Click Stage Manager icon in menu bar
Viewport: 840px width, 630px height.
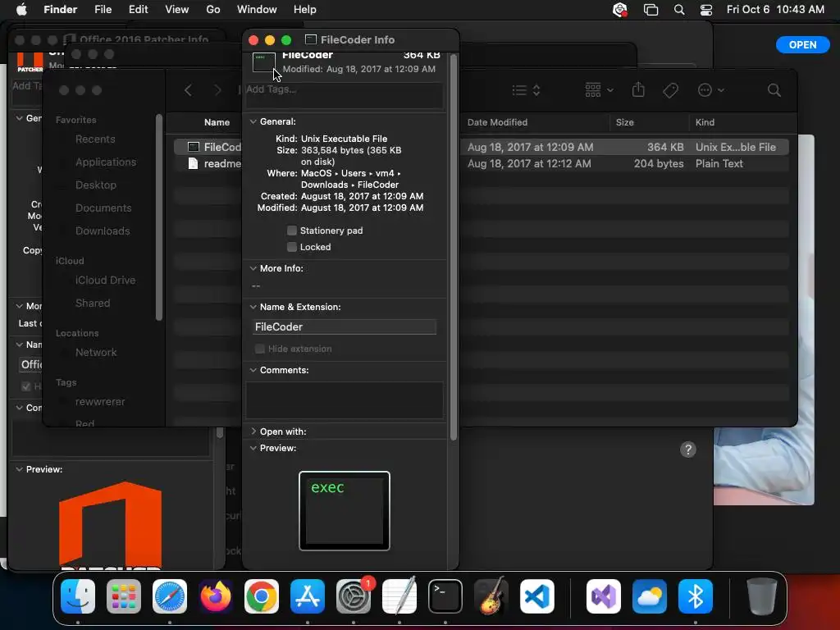point(651,10)
